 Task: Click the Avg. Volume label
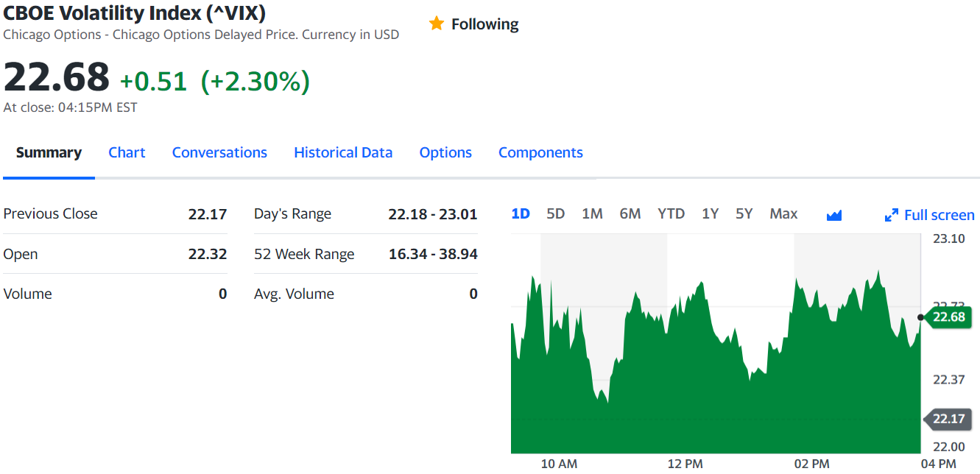point(295,294)
